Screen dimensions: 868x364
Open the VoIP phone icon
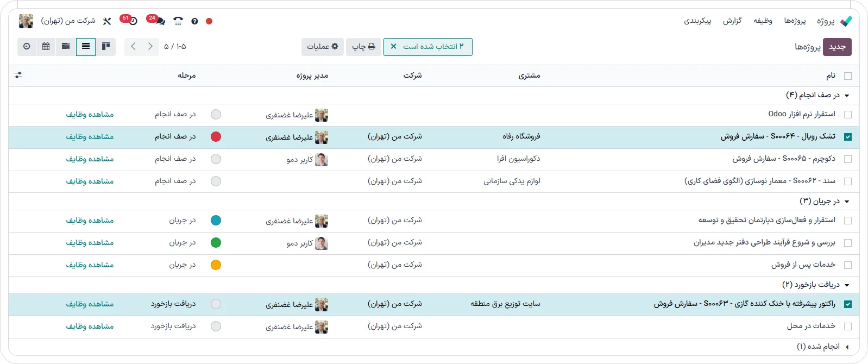pos(178,21)
